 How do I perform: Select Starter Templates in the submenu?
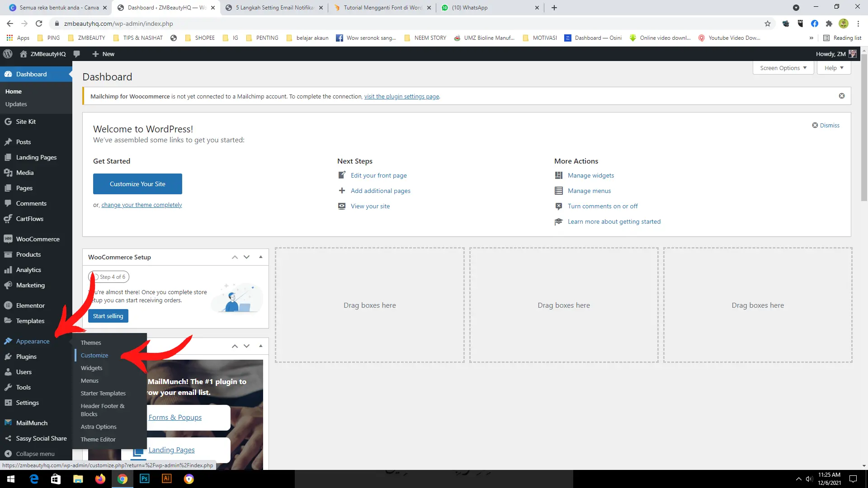click(103, 393)
